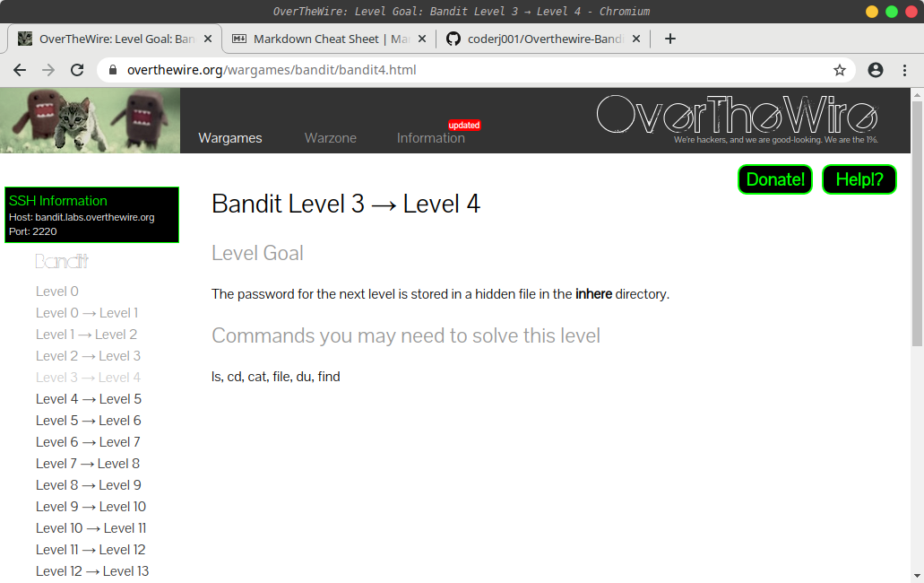
Task: Open the Chromium profile account icon
Action: click(876, 70)
